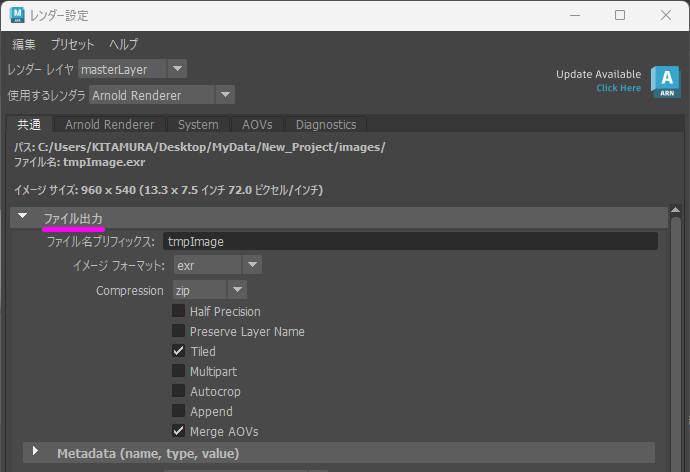
Task: Click the ファイル名: tmpImage.exr text
Action: click(79, 162)
